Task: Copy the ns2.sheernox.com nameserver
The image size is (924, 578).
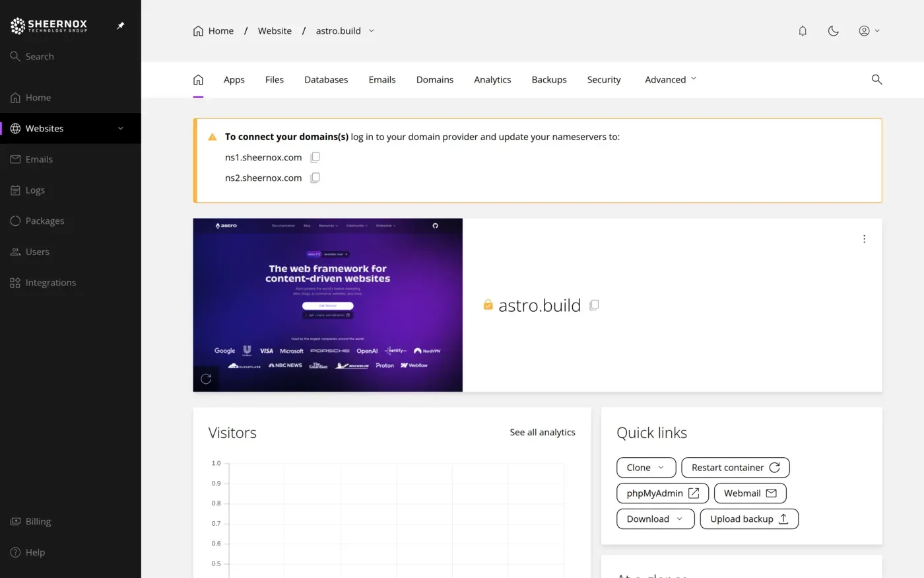Action: [315, 178]
